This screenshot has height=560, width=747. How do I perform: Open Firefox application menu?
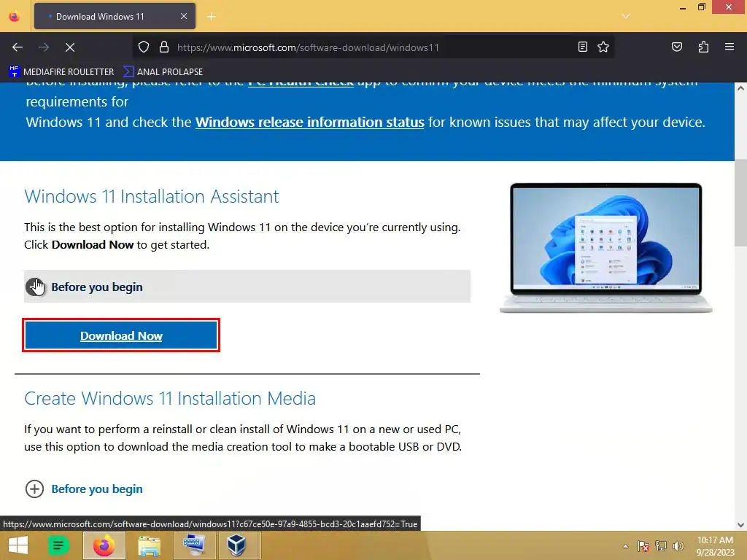[x=729, y=47]
